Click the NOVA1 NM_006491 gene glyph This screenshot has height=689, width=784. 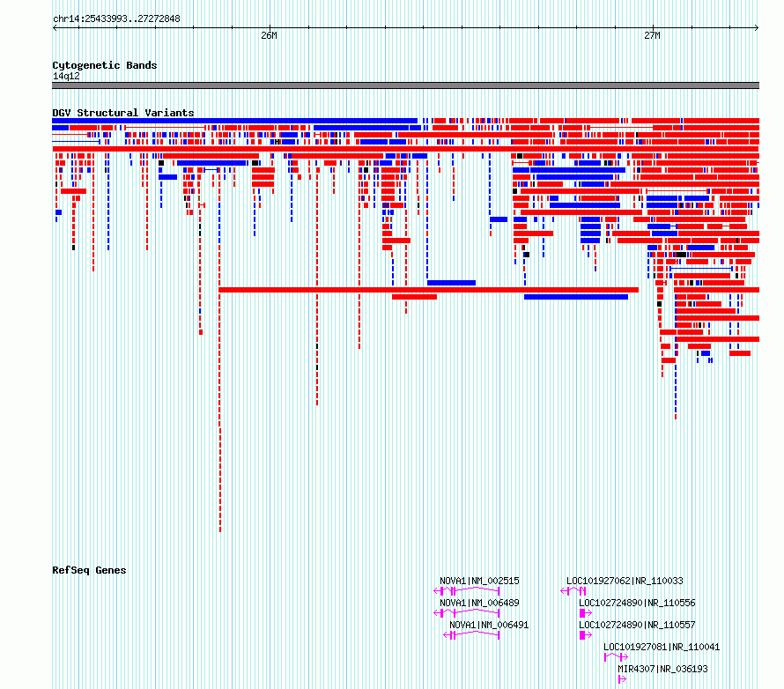(471, 635)
